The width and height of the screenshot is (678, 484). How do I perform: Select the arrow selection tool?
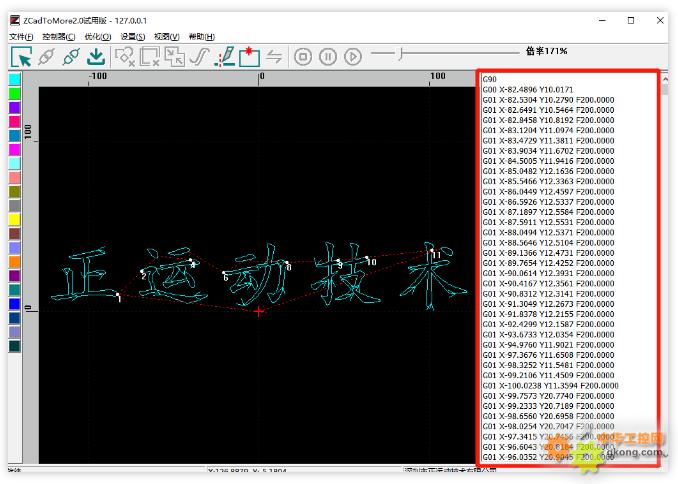click(x=22, y=57)
